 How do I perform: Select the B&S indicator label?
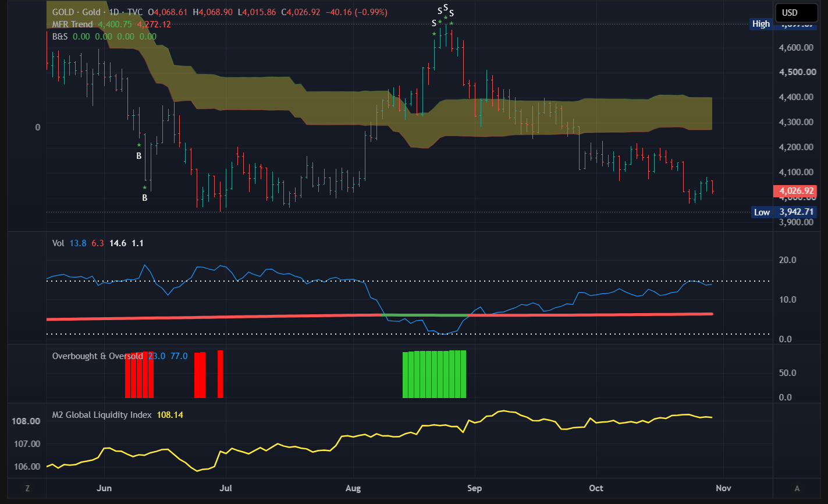click(60, 37)
